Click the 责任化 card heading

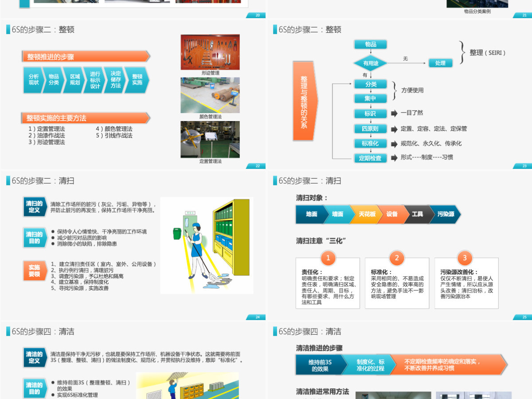coord(312,272)
